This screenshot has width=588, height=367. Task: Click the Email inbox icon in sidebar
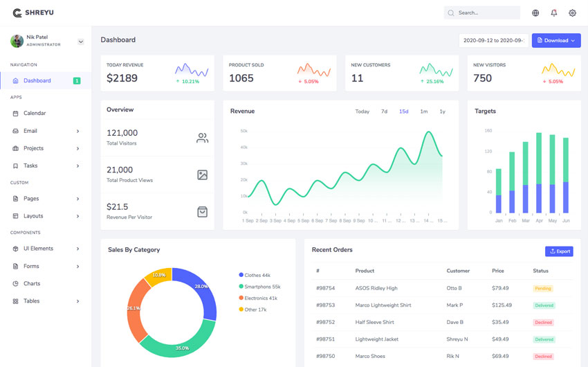[15, 131]
